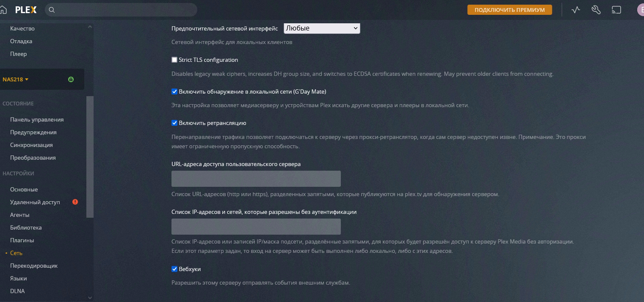Screen dimensions: 644x302
Task: Click the red warning icon on Удаленный доступ
Action: pos(75,202)
